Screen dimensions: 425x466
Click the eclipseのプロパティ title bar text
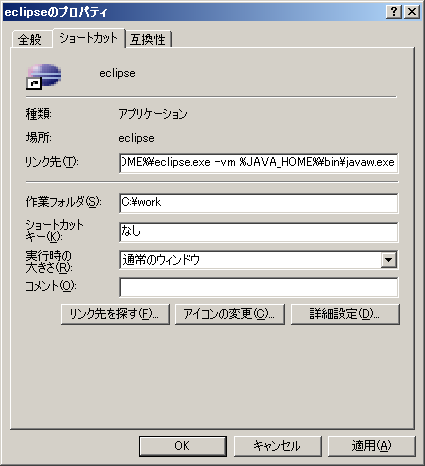click(56, 12)
